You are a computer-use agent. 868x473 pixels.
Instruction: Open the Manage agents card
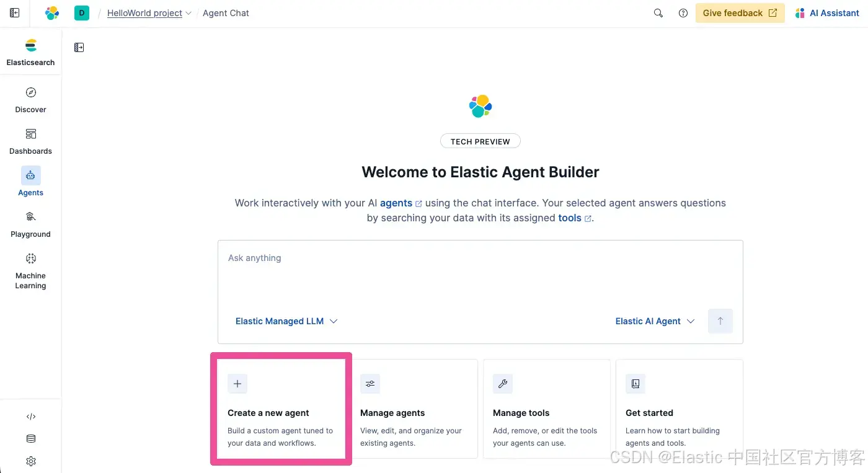(x=414, y=409)
